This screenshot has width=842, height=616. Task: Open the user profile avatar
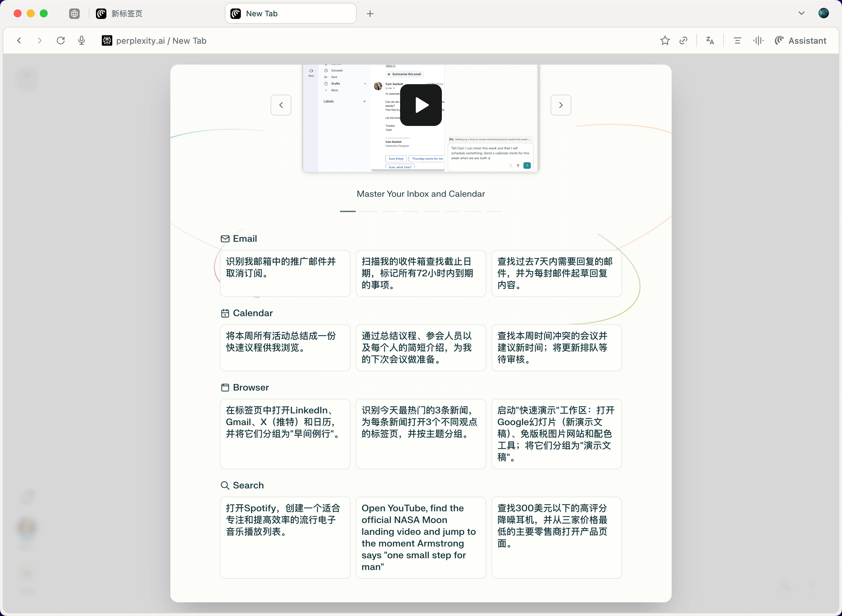click(x=824, y=13)
